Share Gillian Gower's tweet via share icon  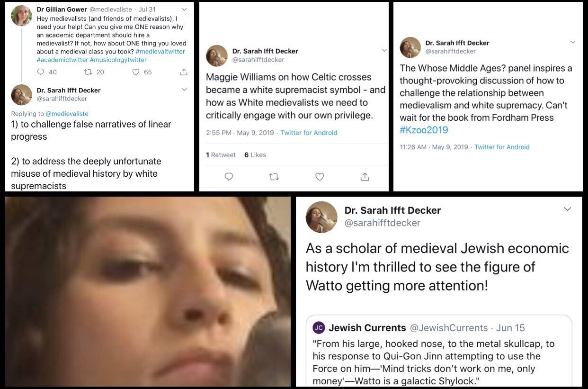[x=184, y=72]
